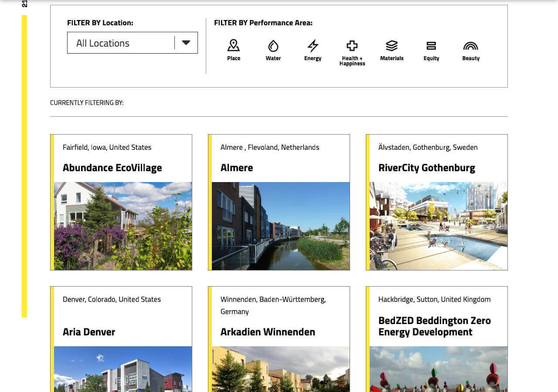Click the Beauty filter label text
This screenshot has height=392, width=558.
click(x=471, y=58)
